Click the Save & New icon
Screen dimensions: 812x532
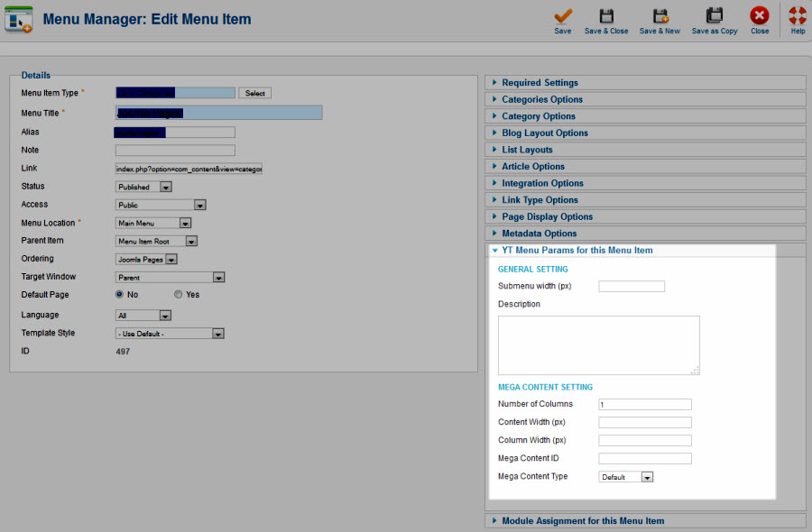660,16
